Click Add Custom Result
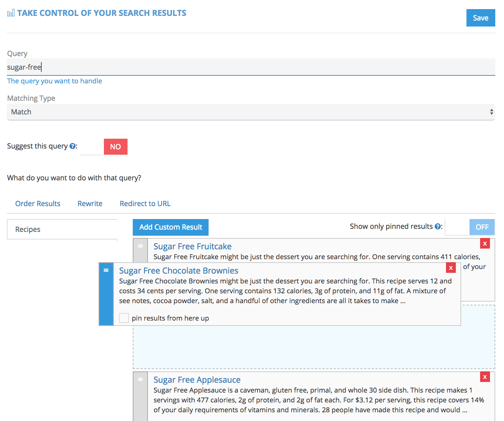This screenshot has height=421, width=504. click(170, 227)
